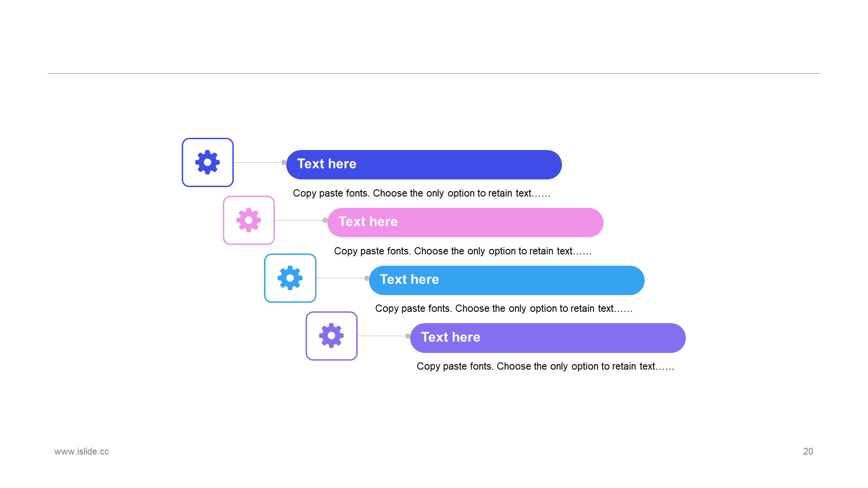The width and height of the screenshot is (868, 488).
Task: Click the gray connector dot beside the pink bar
Action: tap(325, 220)
